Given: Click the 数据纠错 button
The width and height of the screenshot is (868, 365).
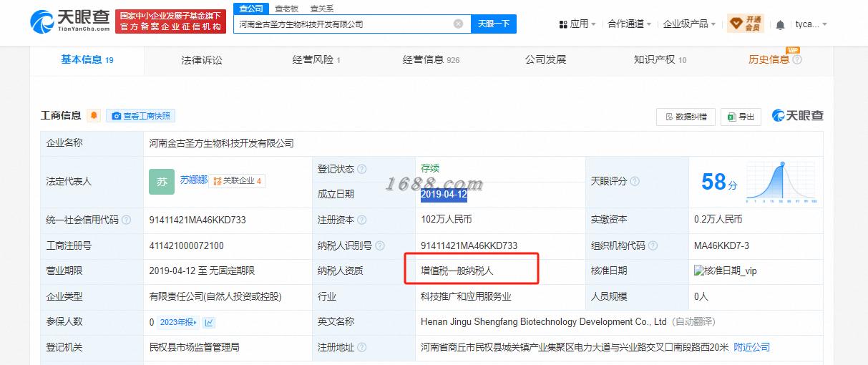Looking at the screenshot, I should (x=686, y=116).
